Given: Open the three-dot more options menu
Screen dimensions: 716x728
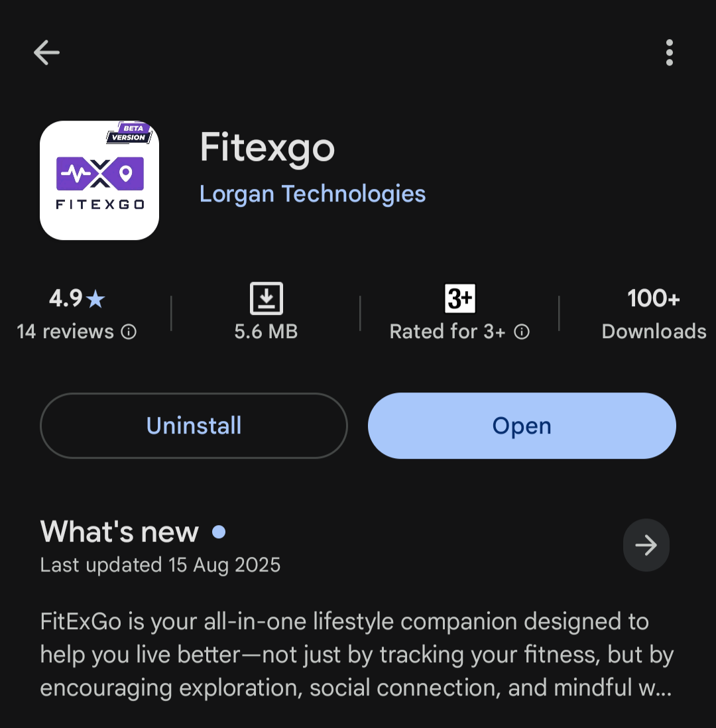Looking at the screenshot, I should click(669, 52).
